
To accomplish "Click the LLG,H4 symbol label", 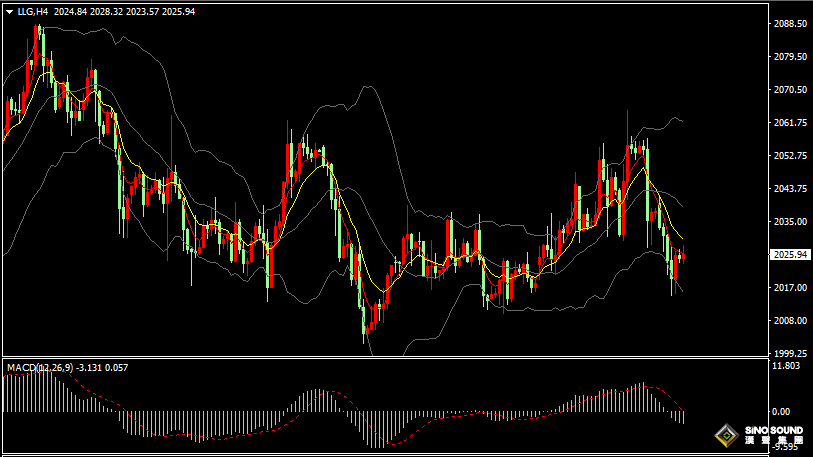I will pyautogui.click(x=32, y=12).
